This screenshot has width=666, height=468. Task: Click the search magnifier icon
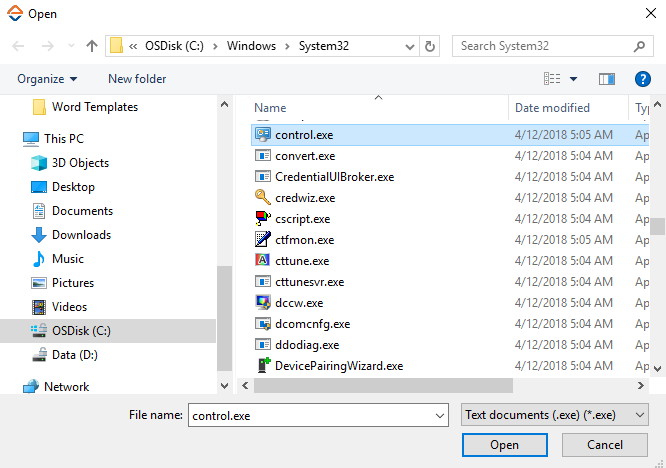(638, 46)
